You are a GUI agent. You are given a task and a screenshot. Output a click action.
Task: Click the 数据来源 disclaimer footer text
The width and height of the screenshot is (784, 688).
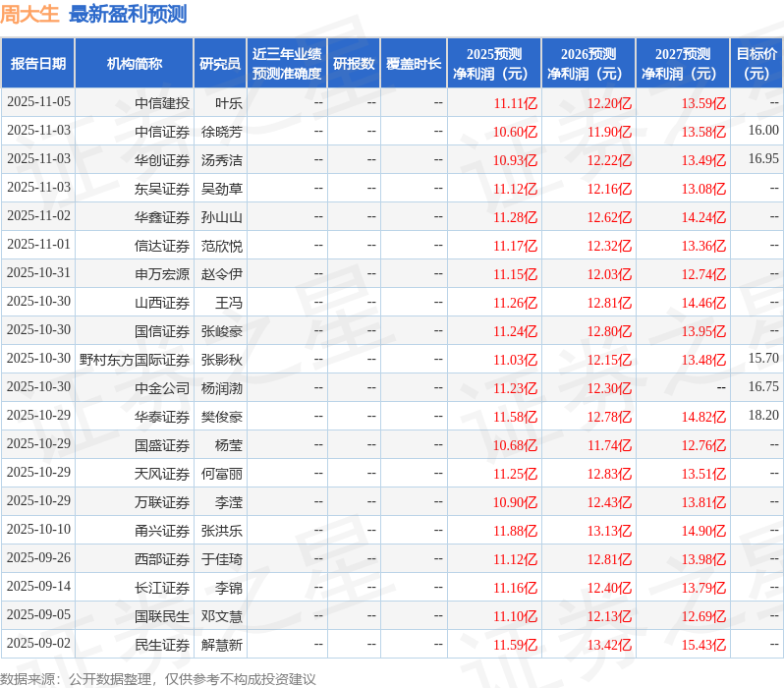click(158, 679)
